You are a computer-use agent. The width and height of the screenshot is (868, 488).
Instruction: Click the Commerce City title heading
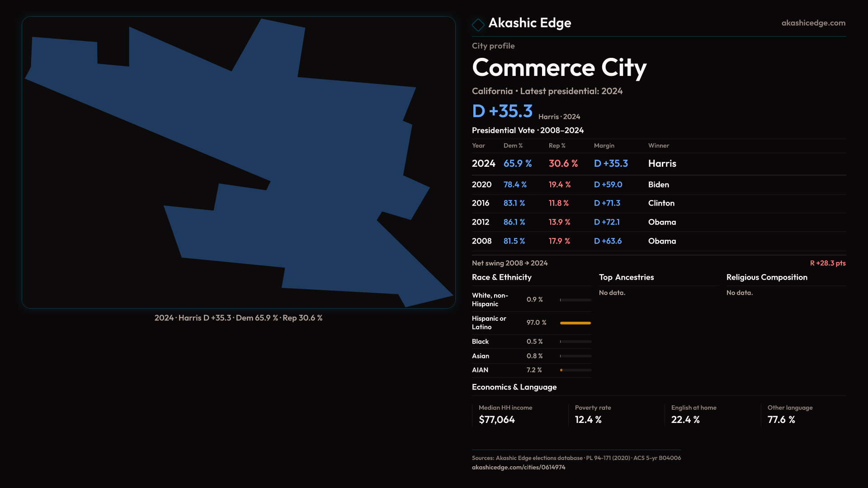point(559,68)
